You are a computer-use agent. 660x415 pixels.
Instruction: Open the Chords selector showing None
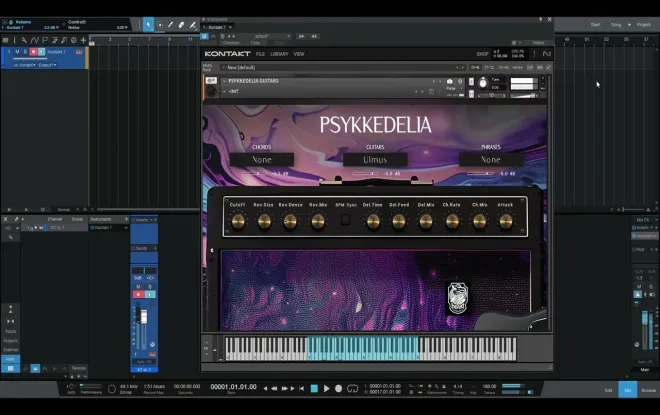pos(261,160)
